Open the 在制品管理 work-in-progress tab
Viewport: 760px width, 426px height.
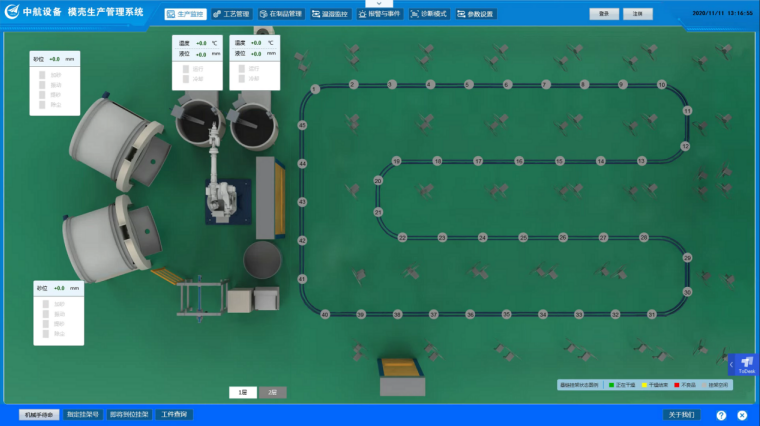(x=281, y=14)
